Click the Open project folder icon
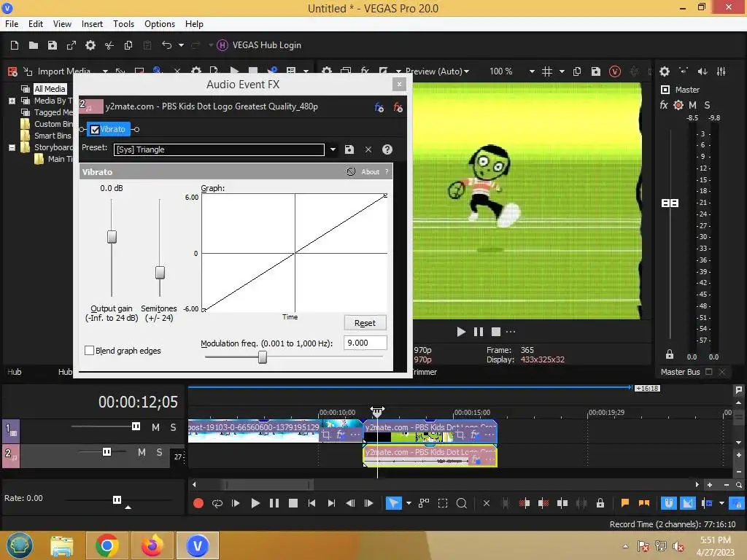Screen dimensions: 747x560 34,45
